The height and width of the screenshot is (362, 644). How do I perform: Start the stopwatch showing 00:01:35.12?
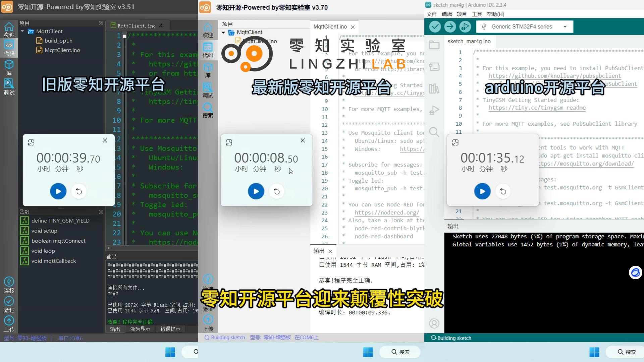(x=483, y=191)
